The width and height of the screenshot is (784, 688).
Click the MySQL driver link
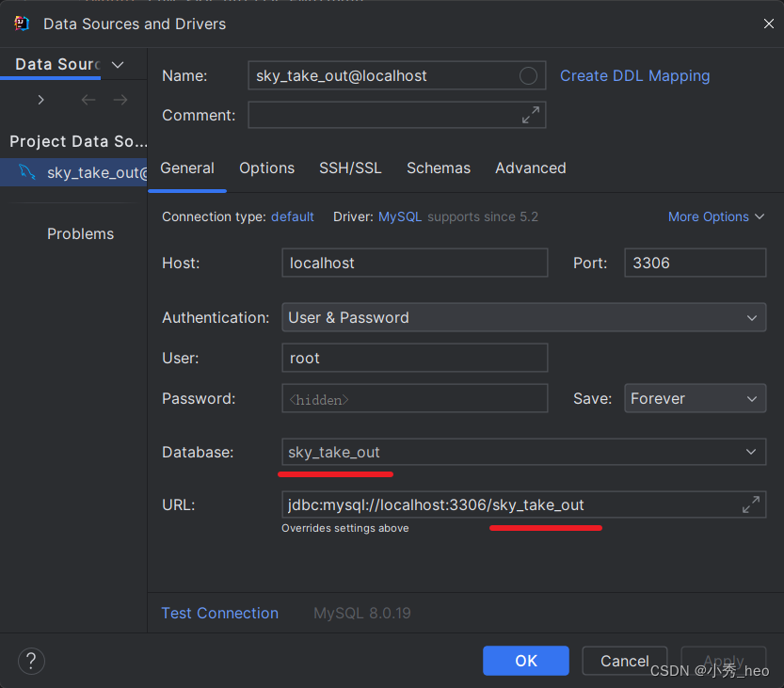click(400, 216)
